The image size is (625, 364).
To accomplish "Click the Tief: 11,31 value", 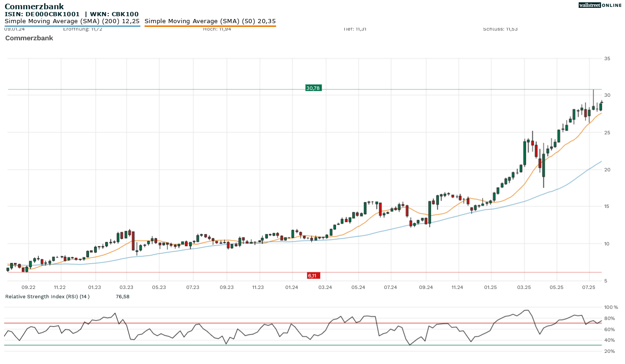I will pyautogui.click(x=355, y=29).
